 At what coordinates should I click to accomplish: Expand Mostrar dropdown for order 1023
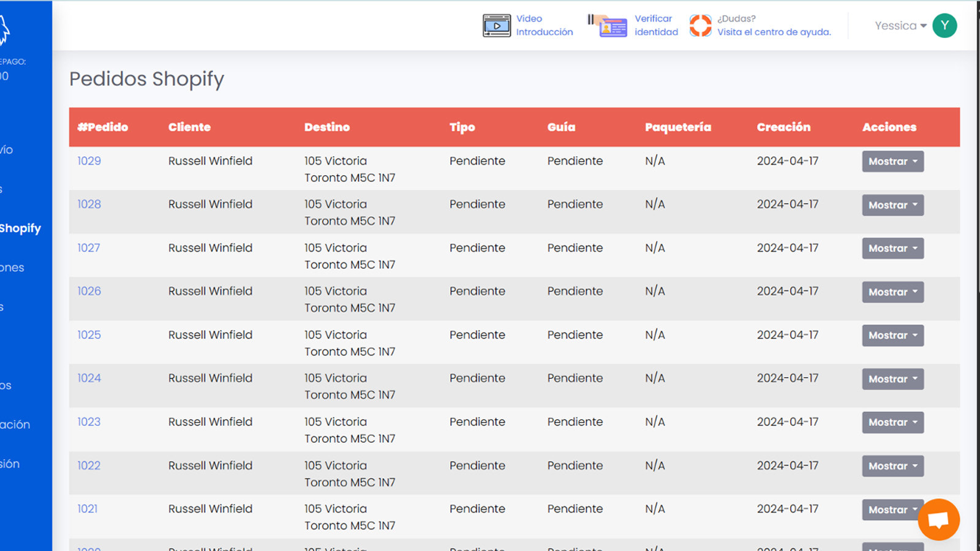point(892,422)
